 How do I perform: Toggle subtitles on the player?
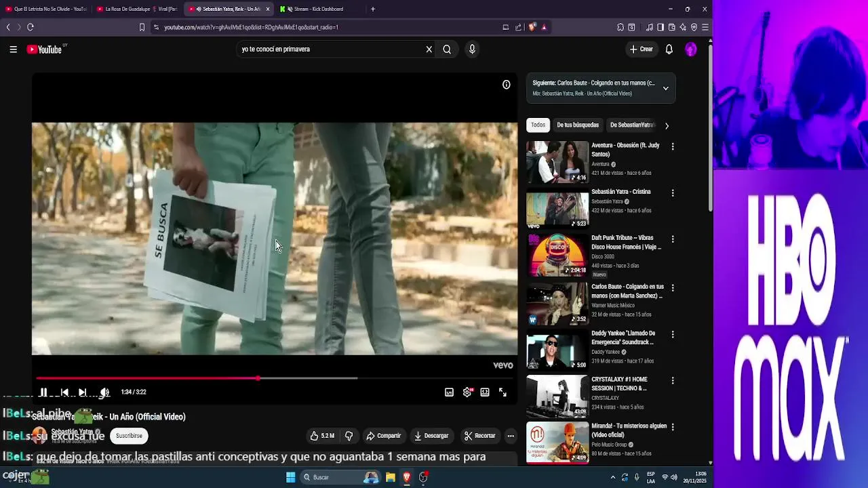click(449, 392)
